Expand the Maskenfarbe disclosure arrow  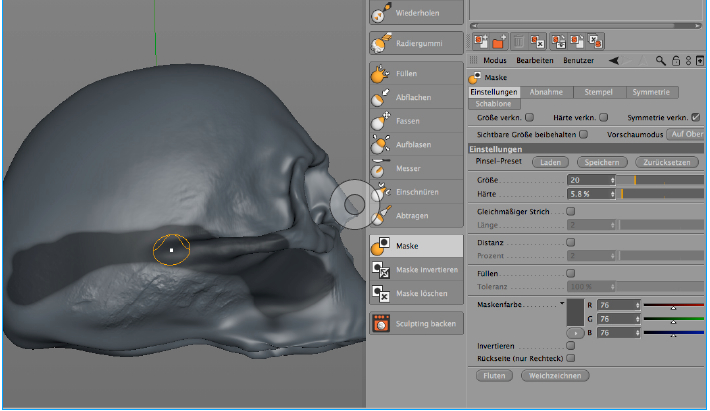(563, 303)
